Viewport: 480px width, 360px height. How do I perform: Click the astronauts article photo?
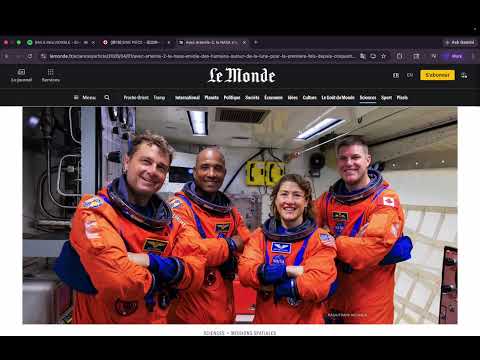[240, 215]
